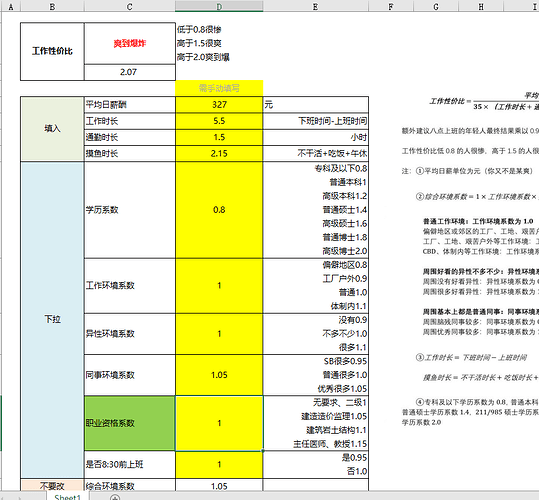Select column E header
This screenshot has height=500, width=539.
coord(316,6)
